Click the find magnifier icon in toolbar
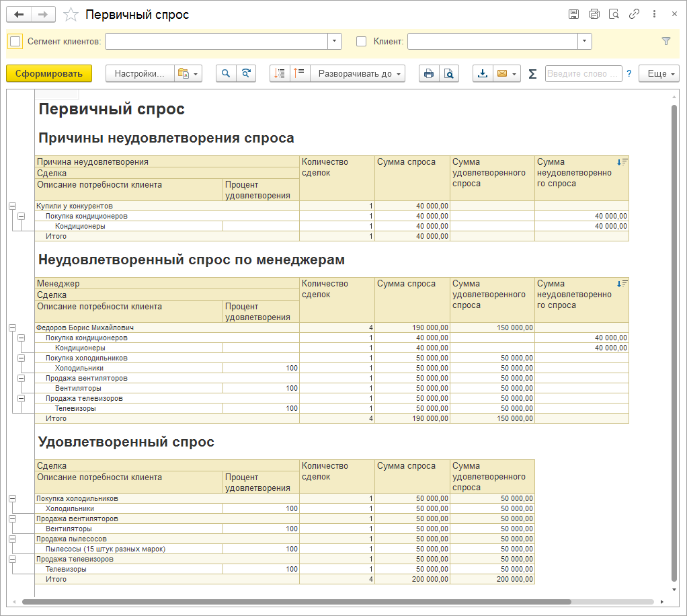 click(226, 74)
